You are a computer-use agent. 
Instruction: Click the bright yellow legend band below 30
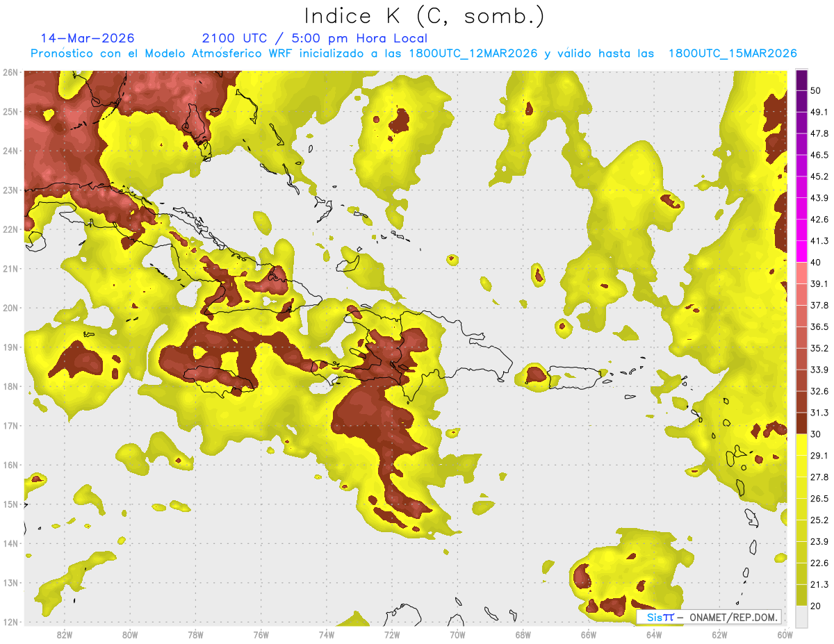801,445
